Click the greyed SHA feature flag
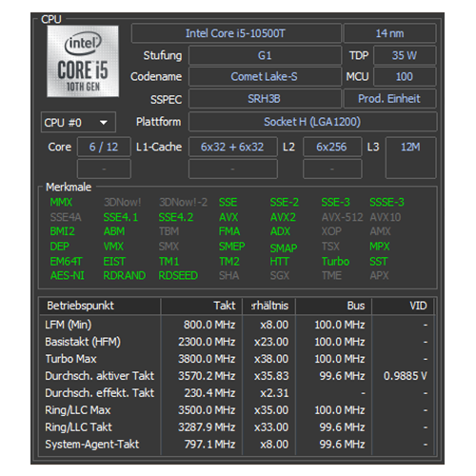 (228, 275)
